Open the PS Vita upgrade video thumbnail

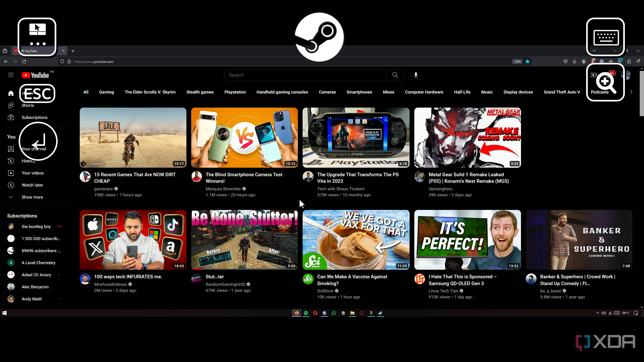coord(356,138)
